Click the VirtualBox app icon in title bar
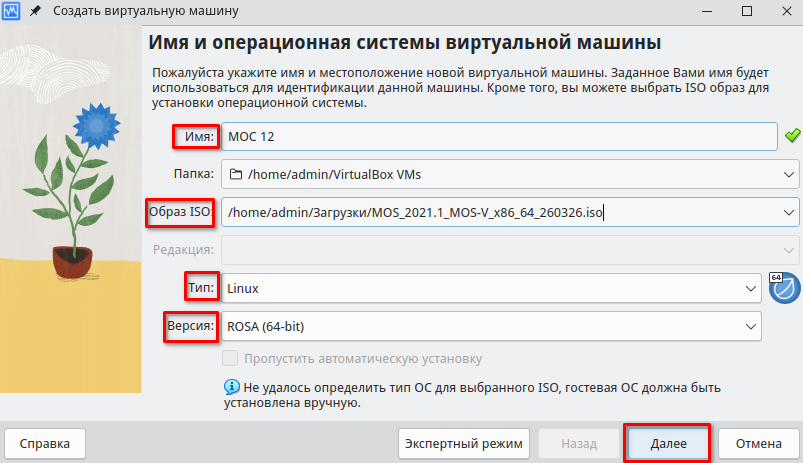This screenshot has height=463, width=803. coord(15,12)
